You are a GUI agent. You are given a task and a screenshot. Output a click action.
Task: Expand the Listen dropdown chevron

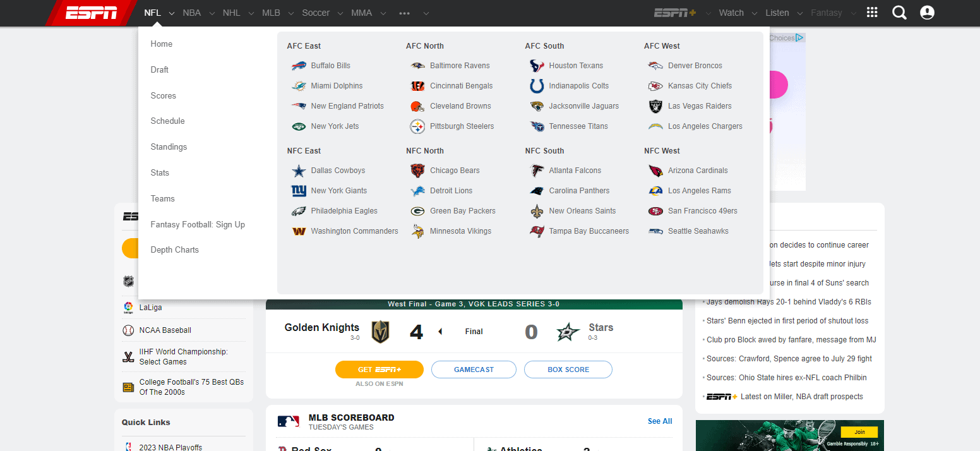pyautogui.click(x=799, y=13)
